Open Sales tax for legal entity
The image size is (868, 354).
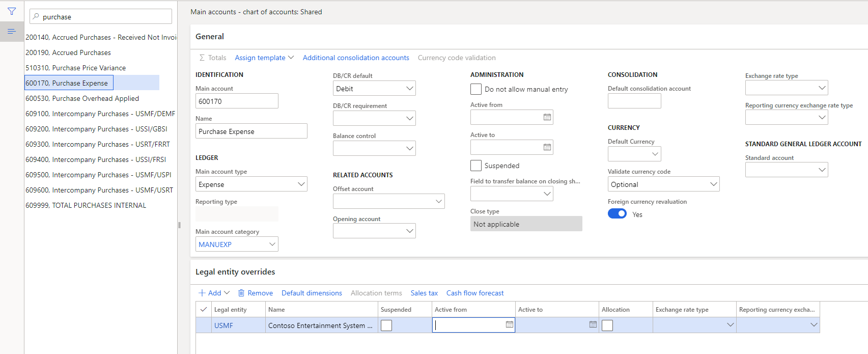click(x=424, y=293)
